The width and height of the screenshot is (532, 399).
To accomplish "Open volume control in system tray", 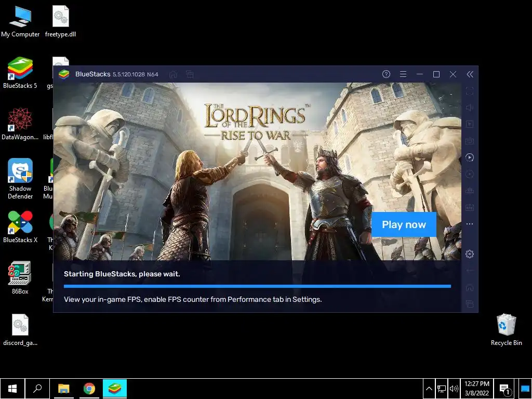I will (x=454, y=389).
